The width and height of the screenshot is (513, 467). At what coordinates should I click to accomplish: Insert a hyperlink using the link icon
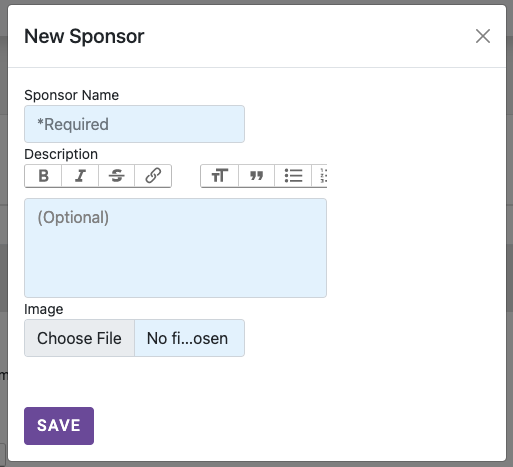click(x=153, y=176)
